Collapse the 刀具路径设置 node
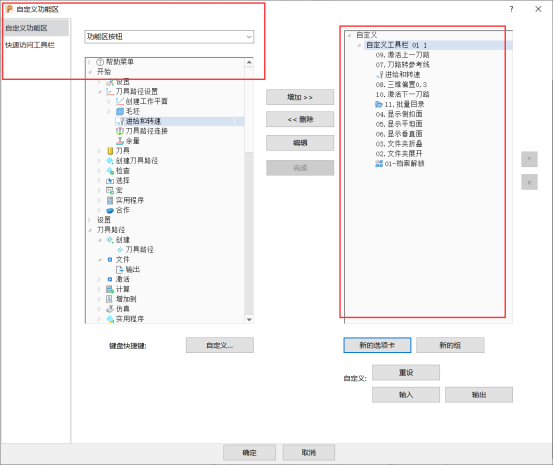Screen dimensions: 554x466 coord(100,92)
